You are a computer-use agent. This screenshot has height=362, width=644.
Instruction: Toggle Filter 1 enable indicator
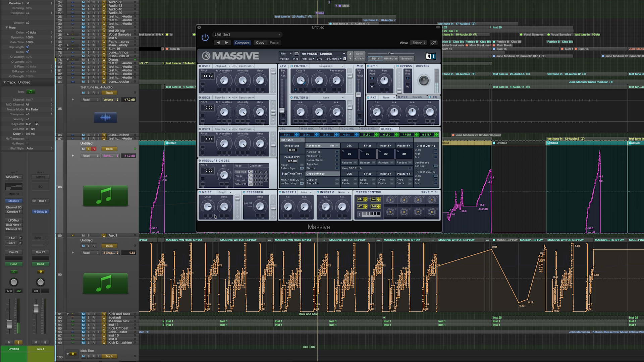[x=292, y=66]
